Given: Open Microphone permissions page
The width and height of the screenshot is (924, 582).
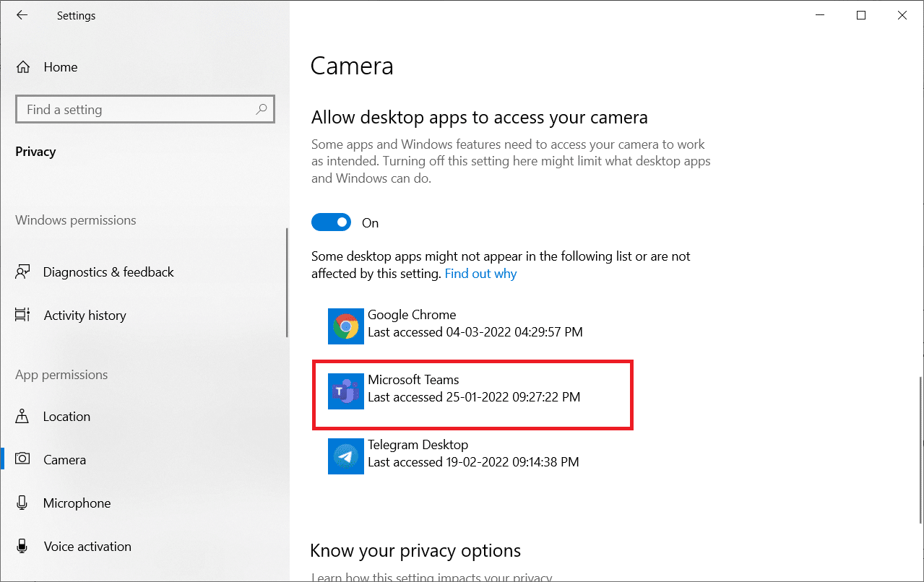Looking at the screenshot, I should (x=77, y=503).
